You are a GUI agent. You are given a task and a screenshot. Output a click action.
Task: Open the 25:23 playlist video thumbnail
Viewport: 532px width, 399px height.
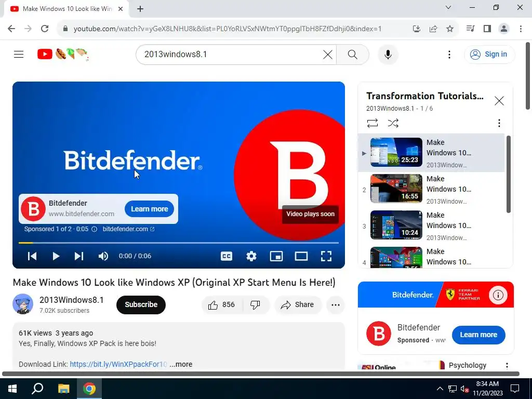coord(396,152)
